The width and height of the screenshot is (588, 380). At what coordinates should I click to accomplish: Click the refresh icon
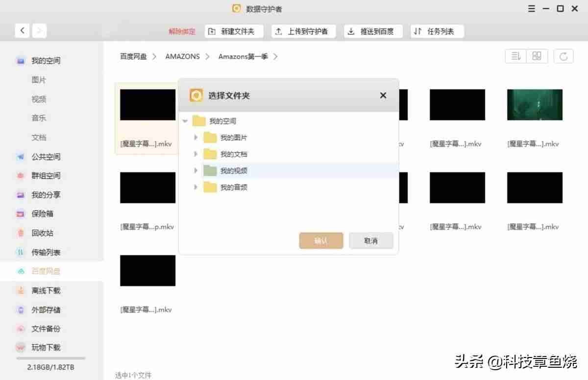click(563, 56)
